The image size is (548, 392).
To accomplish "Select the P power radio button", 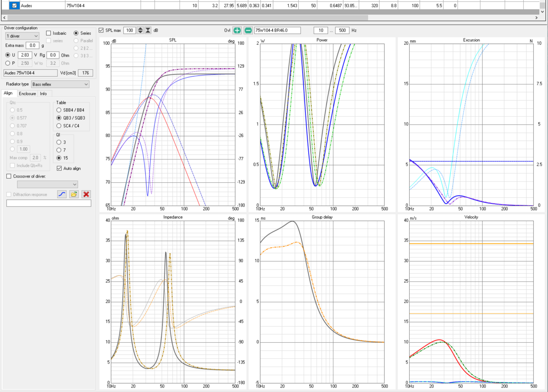I will pyautogui.click(x=8, y=63).
